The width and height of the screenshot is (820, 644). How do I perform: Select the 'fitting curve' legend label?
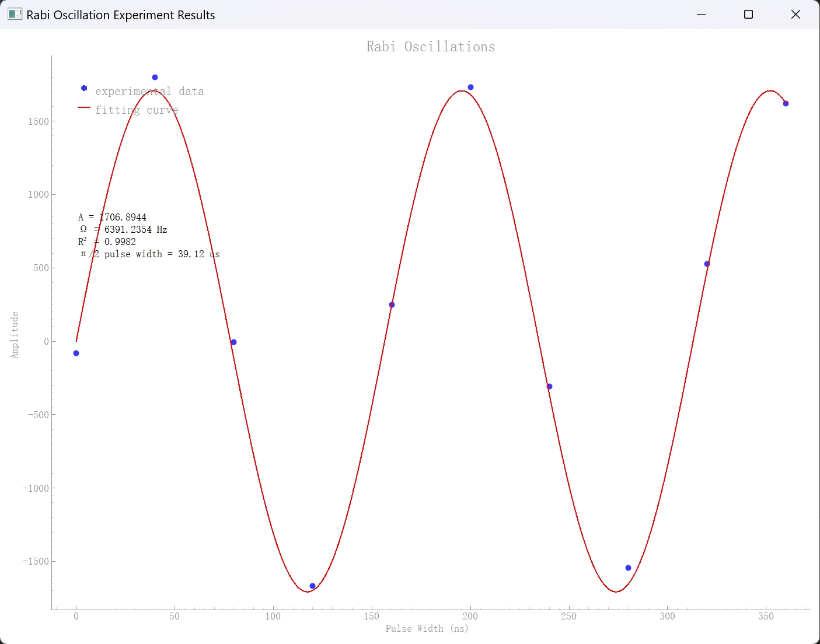[x=137, y=110]
